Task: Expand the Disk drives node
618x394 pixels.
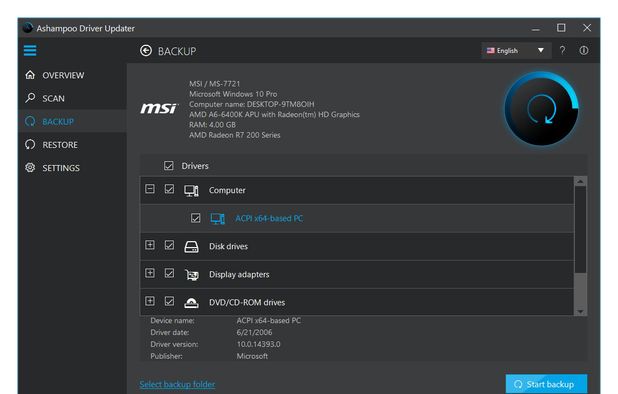Action: point(150,245)
